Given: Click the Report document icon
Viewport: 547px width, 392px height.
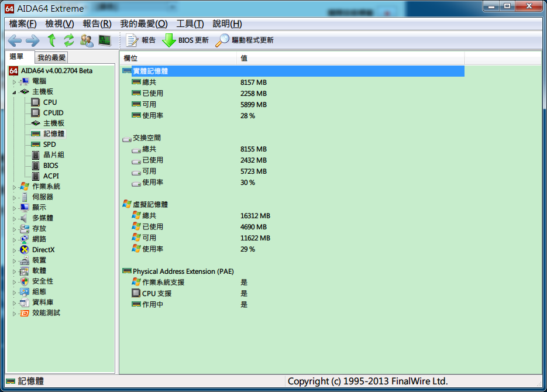Looking at the screenshot, I should click(132, 40).
